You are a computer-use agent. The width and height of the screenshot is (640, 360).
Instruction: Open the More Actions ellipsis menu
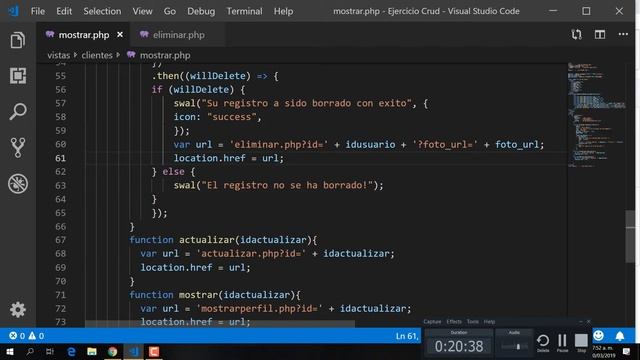pyautogui.click(x=623, y=35)
